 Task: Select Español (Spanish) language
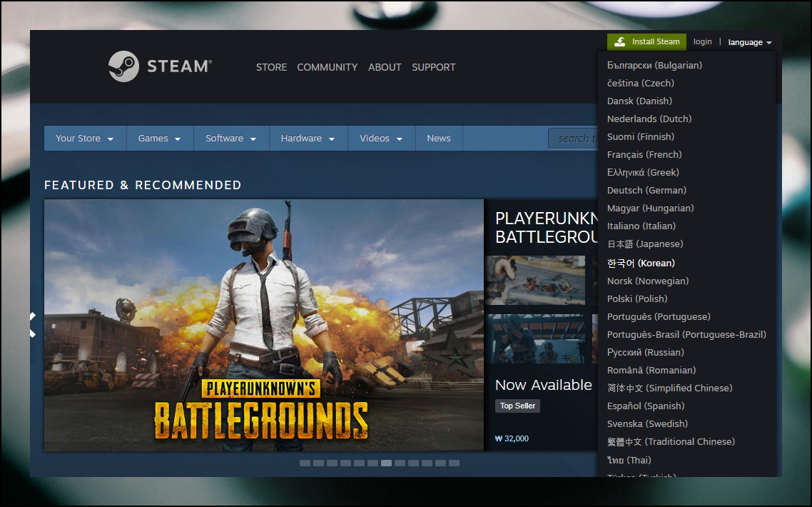(x=646, y=406)
